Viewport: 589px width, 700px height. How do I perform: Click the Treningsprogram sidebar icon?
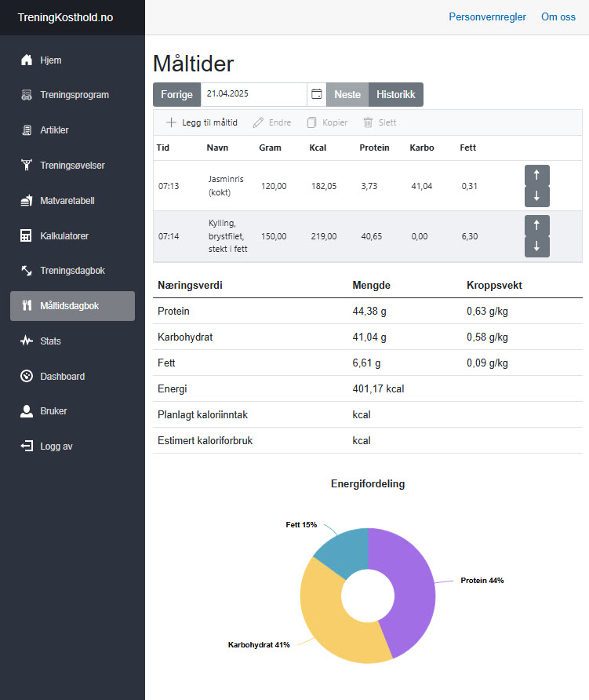tap(27, 95)
